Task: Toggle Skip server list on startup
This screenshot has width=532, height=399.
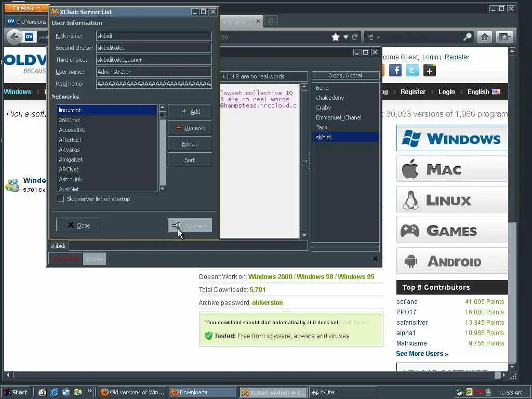Action: tap(60, 199)
